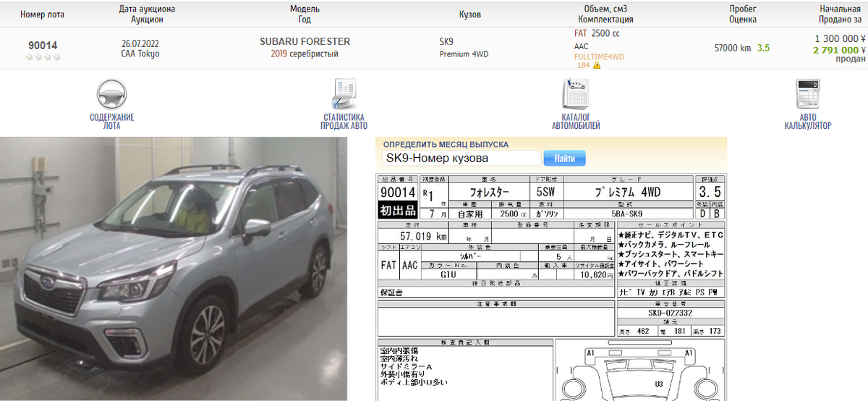
Task: Click the rating stars under lot 90014
Action: 43,56
